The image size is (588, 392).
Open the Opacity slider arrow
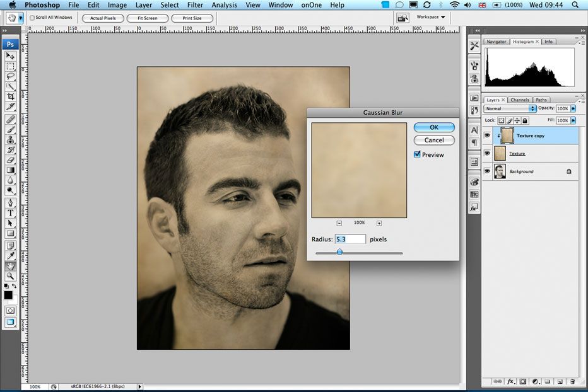(573, 108)
